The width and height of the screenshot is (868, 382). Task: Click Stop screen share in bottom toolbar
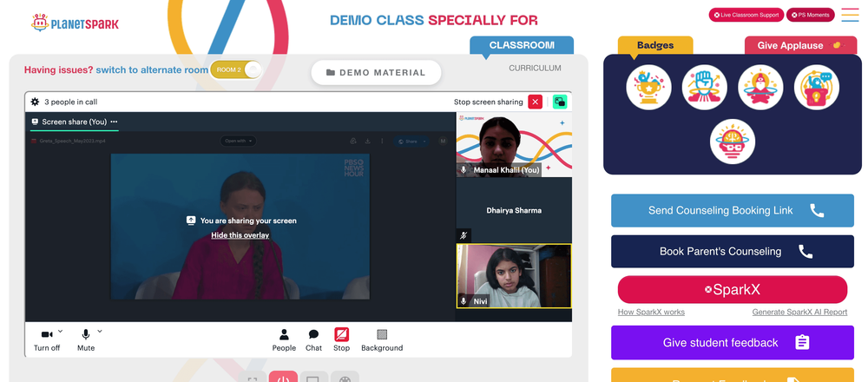click(x=341, y=340)
